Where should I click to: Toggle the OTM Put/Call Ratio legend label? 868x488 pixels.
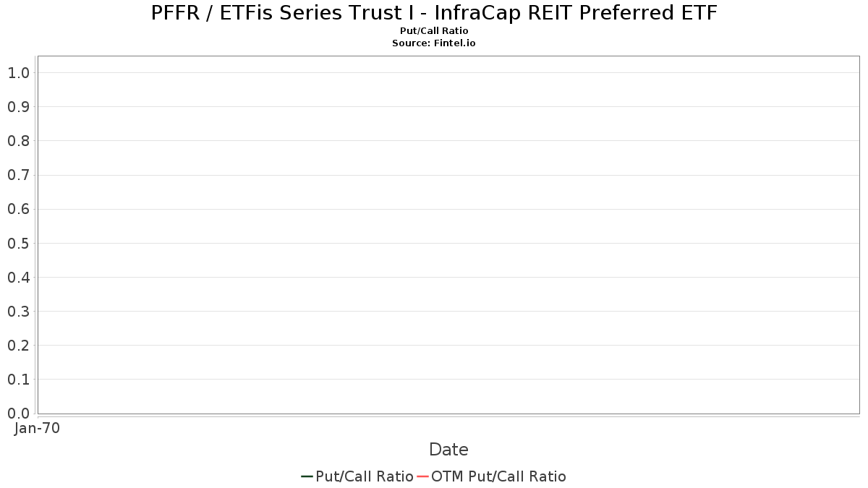(x=499, y=476)
